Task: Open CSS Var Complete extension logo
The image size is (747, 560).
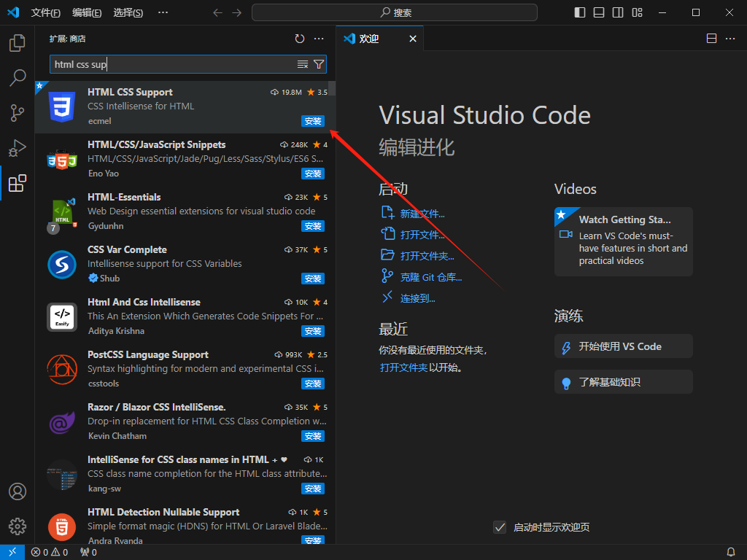Action: [x=62, y=264]
